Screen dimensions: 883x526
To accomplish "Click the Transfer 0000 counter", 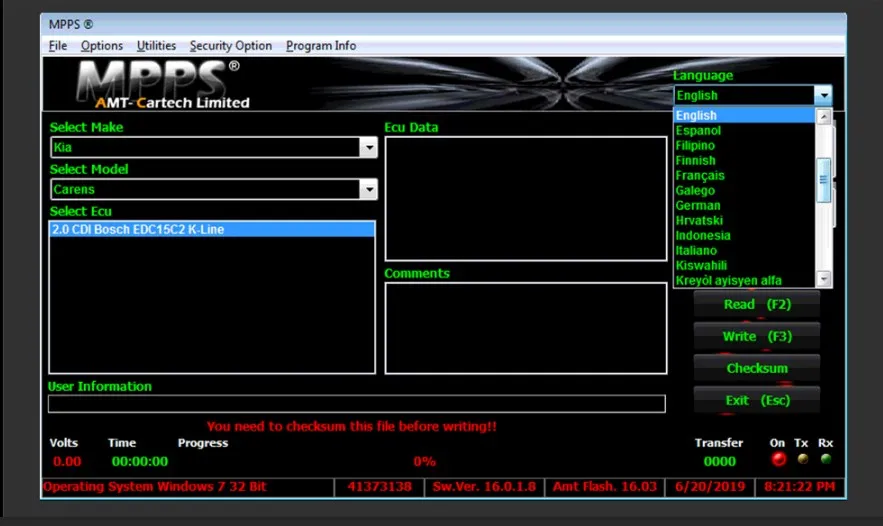I will [x=719, y=462].
